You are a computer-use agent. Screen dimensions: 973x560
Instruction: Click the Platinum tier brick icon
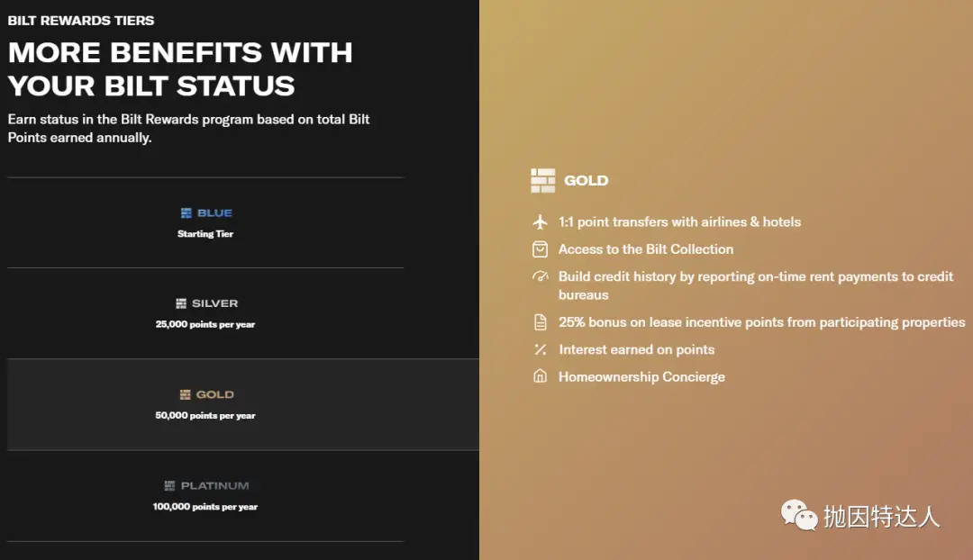[x=170, y=486]
